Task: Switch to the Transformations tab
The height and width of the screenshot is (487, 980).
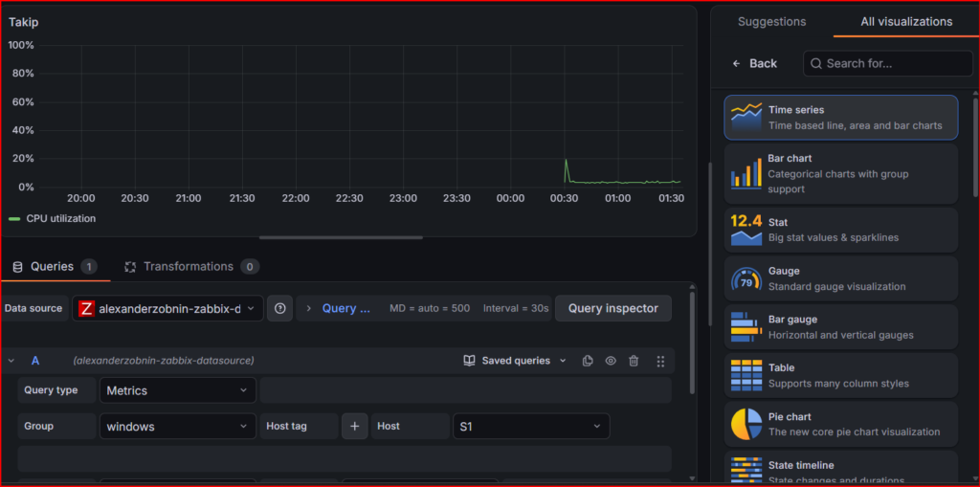Action: point(191,267)
